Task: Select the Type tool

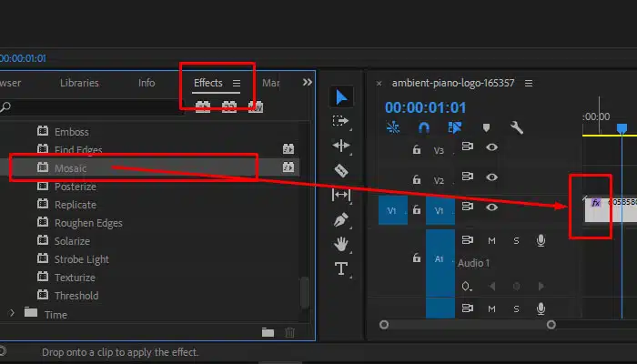Action: click(341, 268)
